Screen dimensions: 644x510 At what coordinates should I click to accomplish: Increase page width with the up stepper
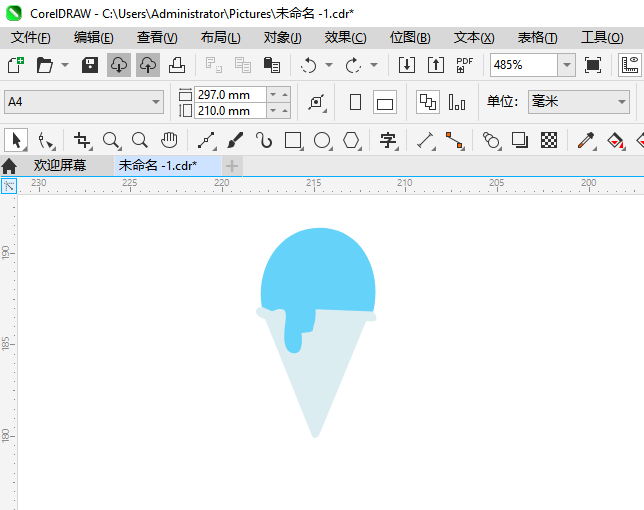(x=285, y=95)
